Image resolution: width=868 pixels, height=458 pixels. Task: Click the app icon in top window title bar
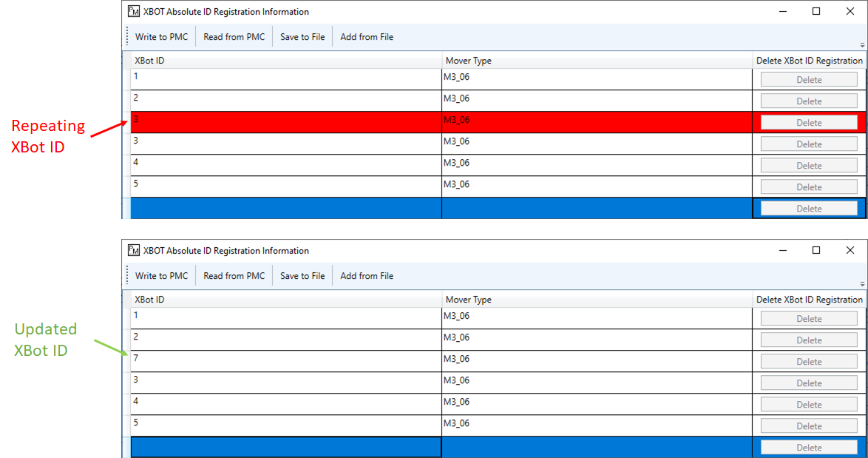(x=134, y=12)
